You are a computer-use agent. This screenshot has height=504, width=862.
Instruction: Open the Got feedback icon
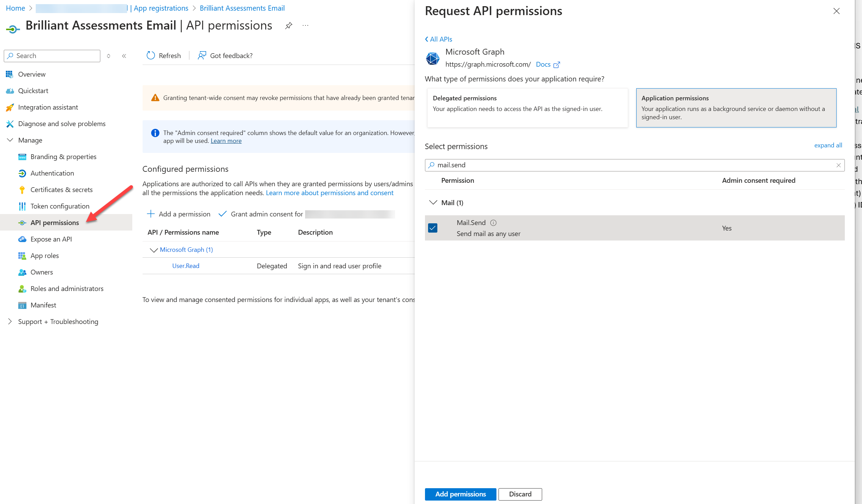click(202, 56)
